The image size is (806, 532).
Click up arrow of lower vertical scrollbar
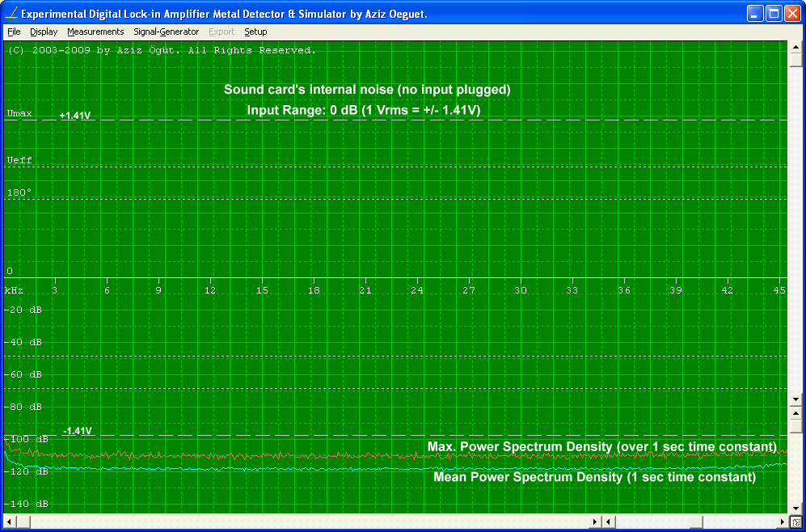(795, 413)
